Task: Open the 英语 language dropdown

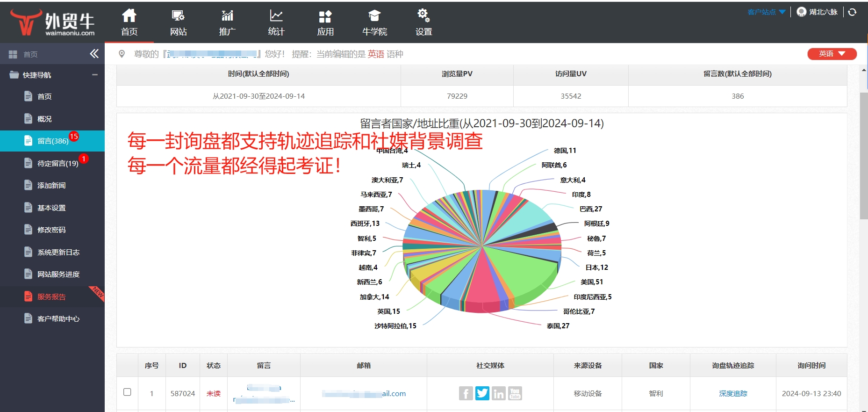Action: [832, 54]
